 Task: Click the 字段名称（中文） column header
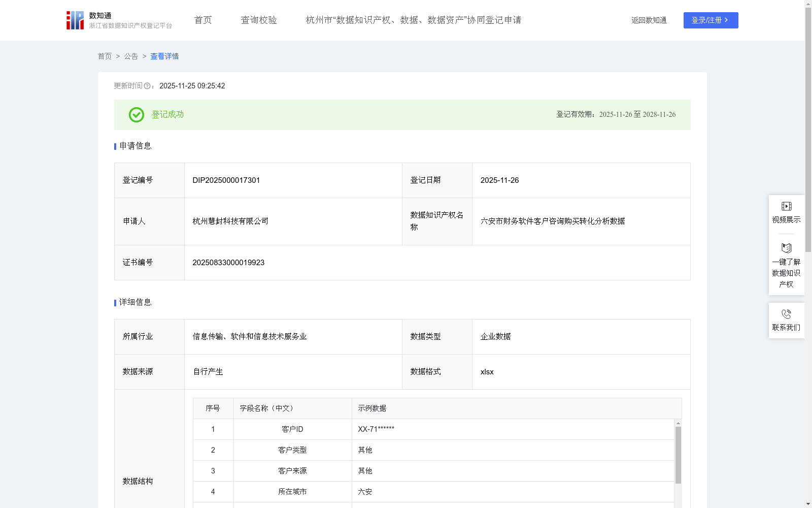point(293,408)
